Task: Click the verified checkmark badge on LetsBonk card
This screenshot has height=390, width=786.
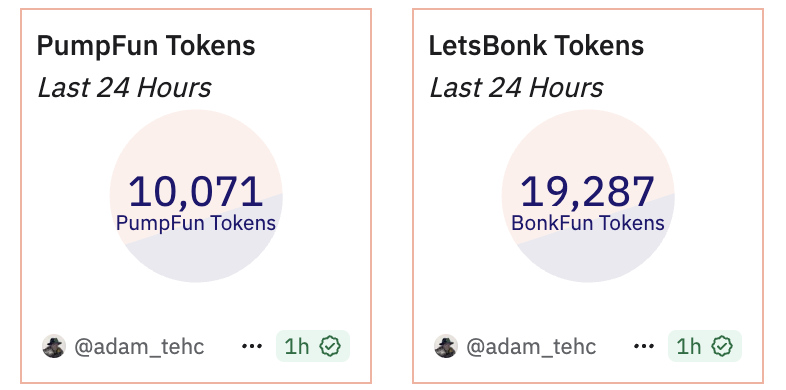Action: [722, 346]
